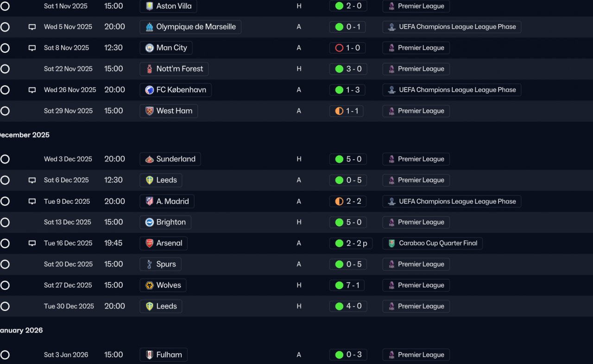Open Carabao Cup Quarter Final competition
The height and width of the screenshot is (364, 593).
point(432,243)
